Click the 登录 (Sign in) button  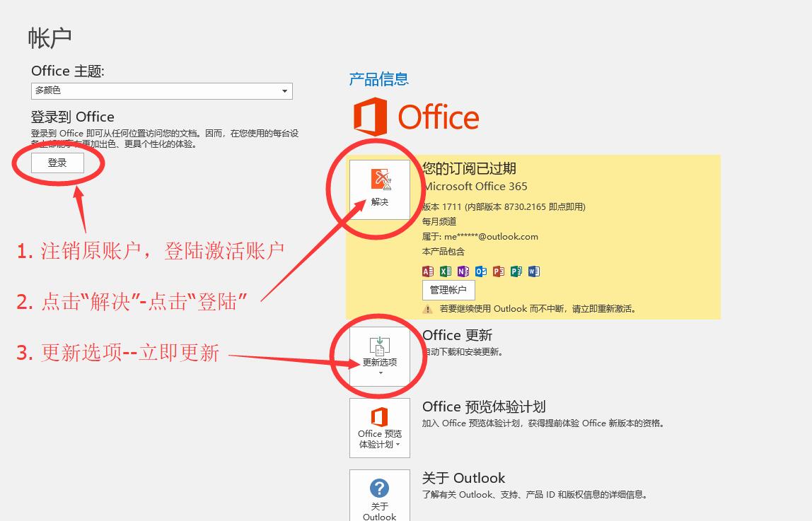pos(57,163)
